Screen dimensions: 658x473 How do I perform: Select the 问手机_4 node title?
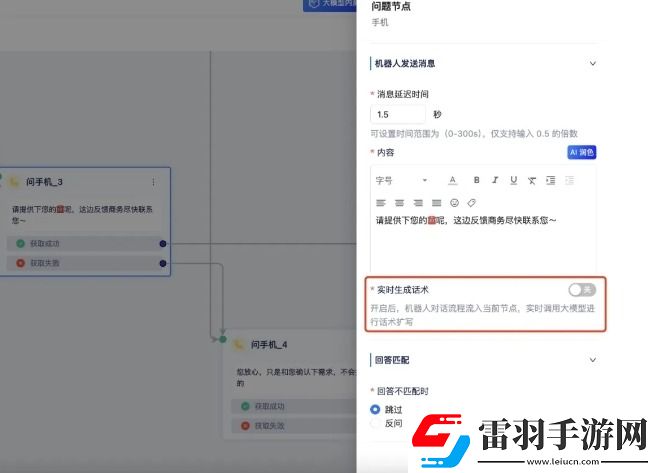click(269, 345)
